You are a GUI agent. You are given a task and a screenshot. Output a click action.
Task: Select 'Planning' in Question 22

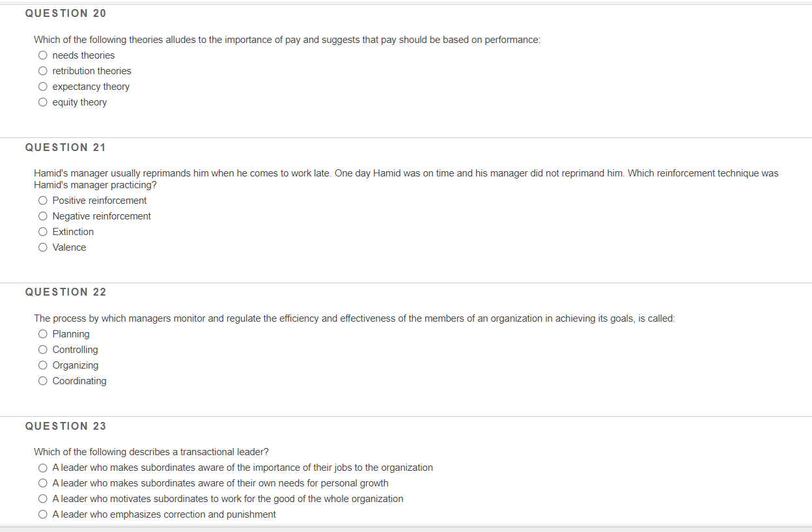coord(42,333)
